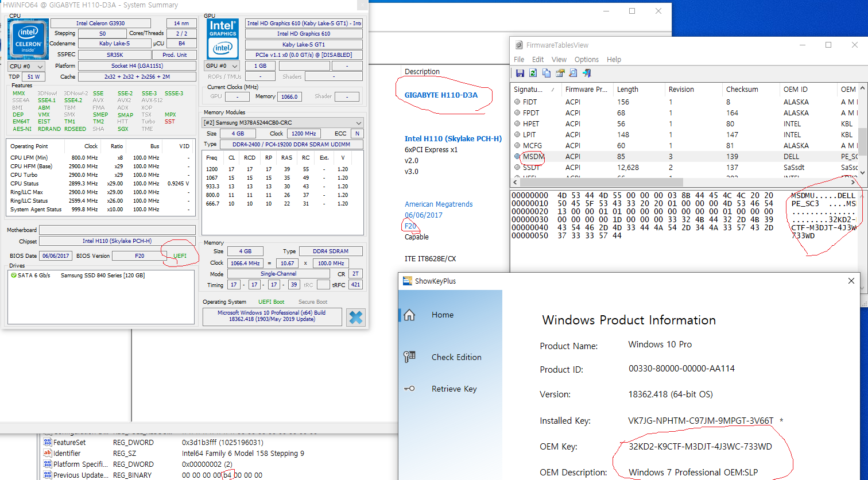This screenshot has width=868, height=480.
Task: Select the Retrieve Key key icon
Action: point(409,389)
